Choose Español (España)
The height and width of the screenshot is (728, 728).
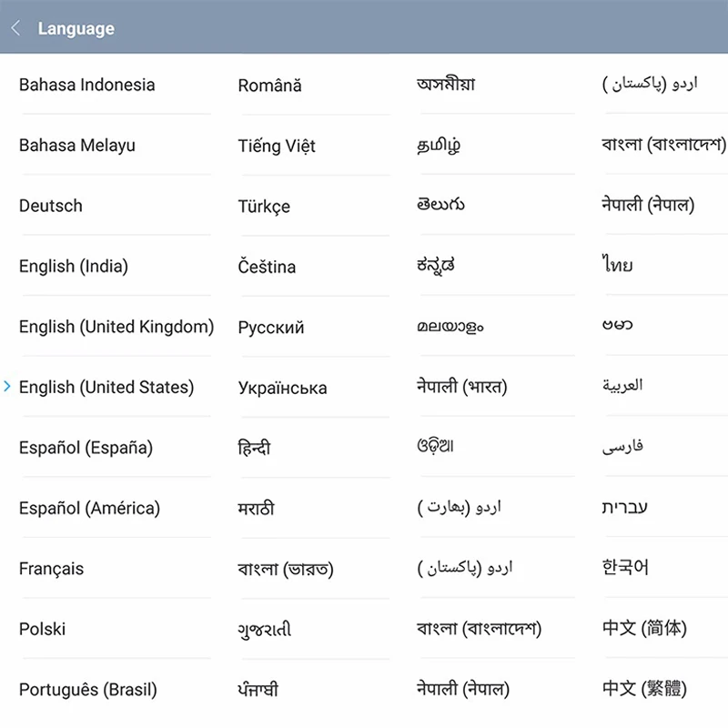coord(86,448)
